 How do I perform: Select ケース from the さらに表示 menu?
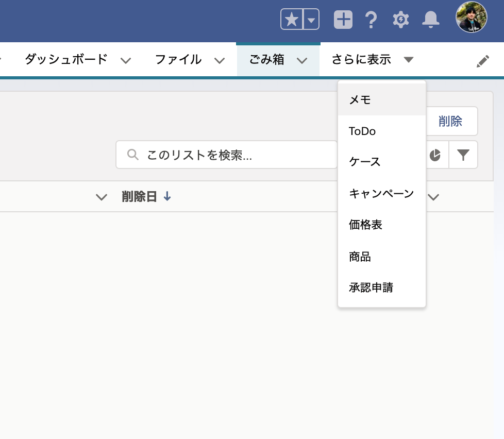point(364,162)
